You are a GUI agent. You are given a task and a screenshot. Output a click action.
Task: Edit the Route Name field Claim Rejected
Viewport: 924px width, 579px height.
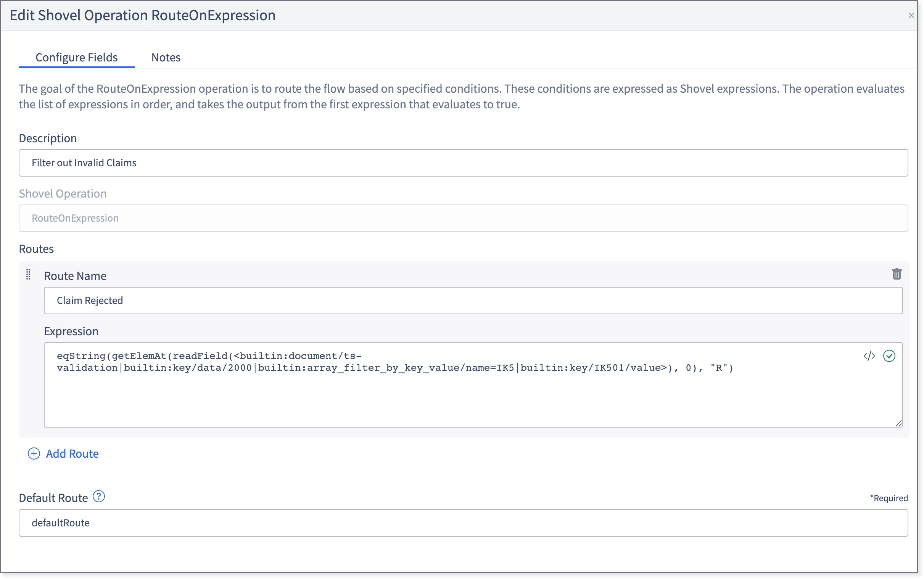click(x=473, y=301)
